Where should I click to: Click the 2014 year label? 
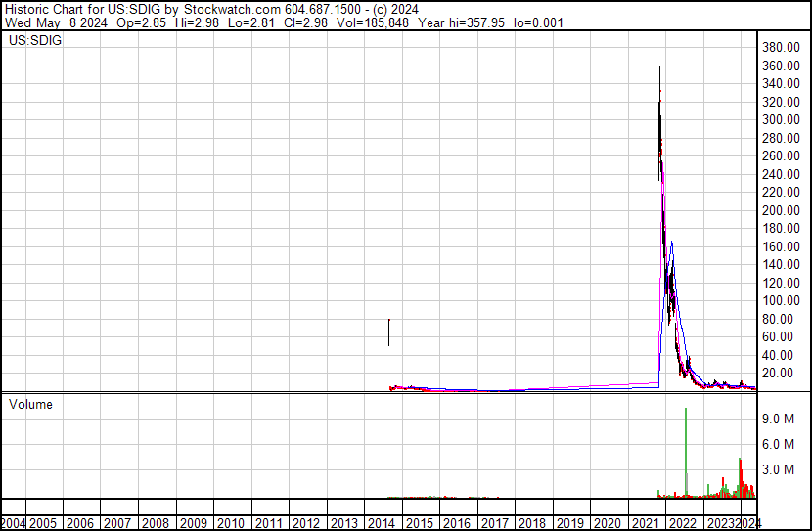[x=382, y=523]
